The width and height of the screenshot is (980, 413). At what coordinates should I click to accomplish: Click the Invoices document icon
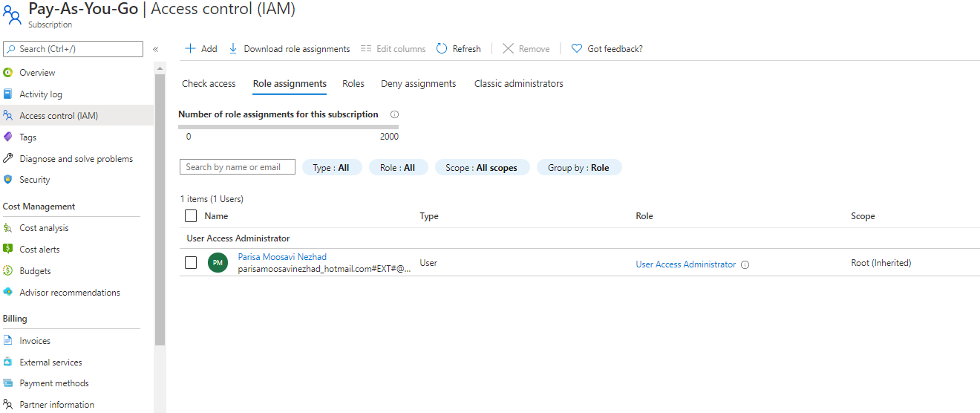tap(8, 341)
